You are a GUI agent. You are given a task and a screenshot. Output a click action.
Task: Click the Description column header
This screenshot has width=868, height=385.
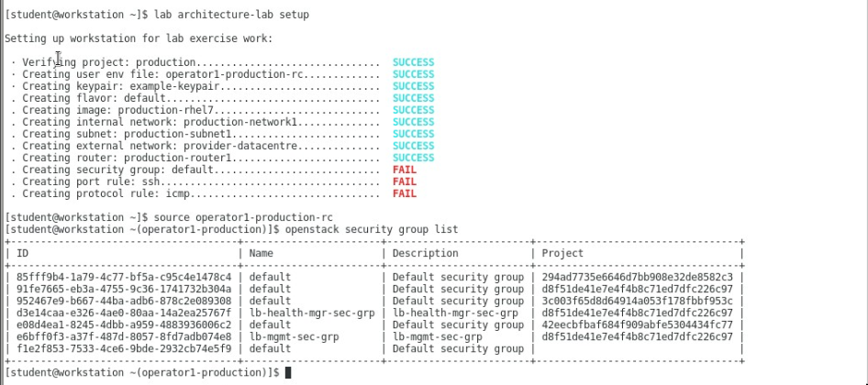426,253
